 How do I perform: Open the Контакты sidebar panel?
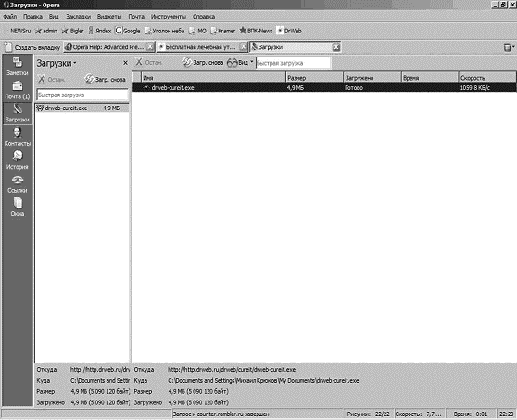[x=18, y=137]
